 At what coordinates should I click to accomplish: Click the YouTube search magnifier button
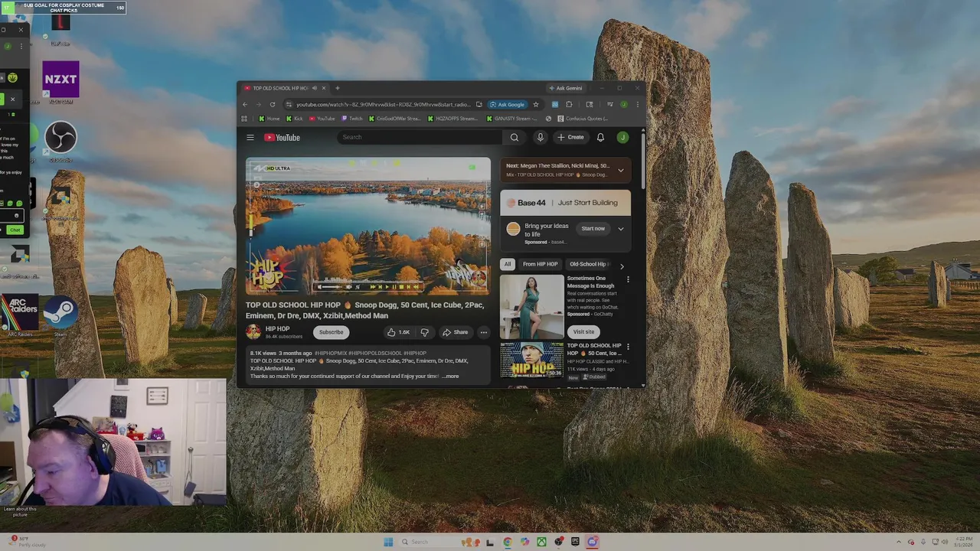[x=514, y=138]
